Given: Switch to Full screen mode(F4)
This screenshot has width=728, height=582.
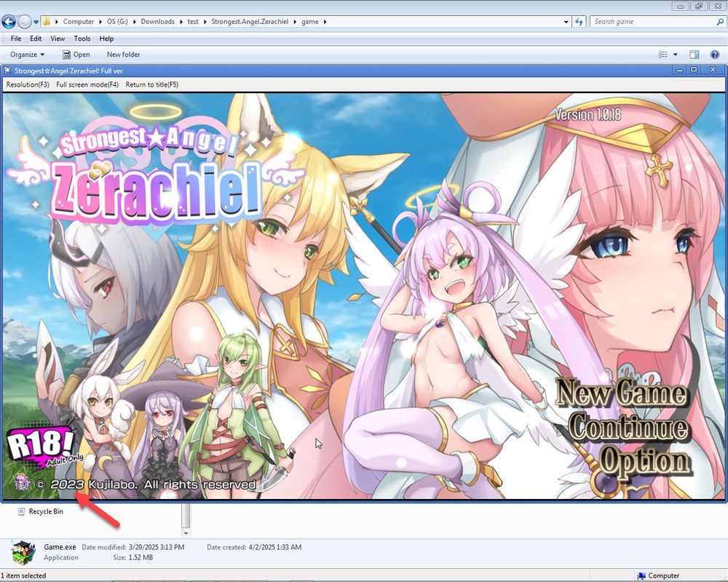Looking at the screenshot, I should (87, 84).
